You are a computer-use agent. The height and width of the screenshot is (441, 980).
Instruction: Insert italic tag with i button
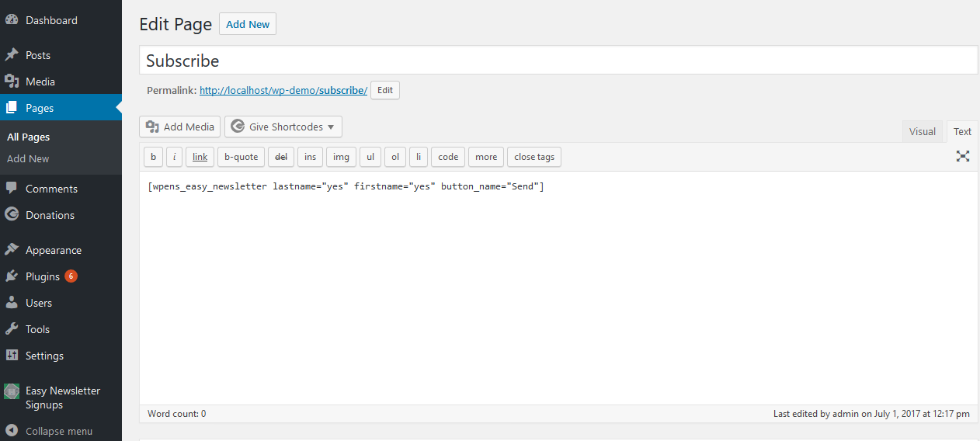175,157
